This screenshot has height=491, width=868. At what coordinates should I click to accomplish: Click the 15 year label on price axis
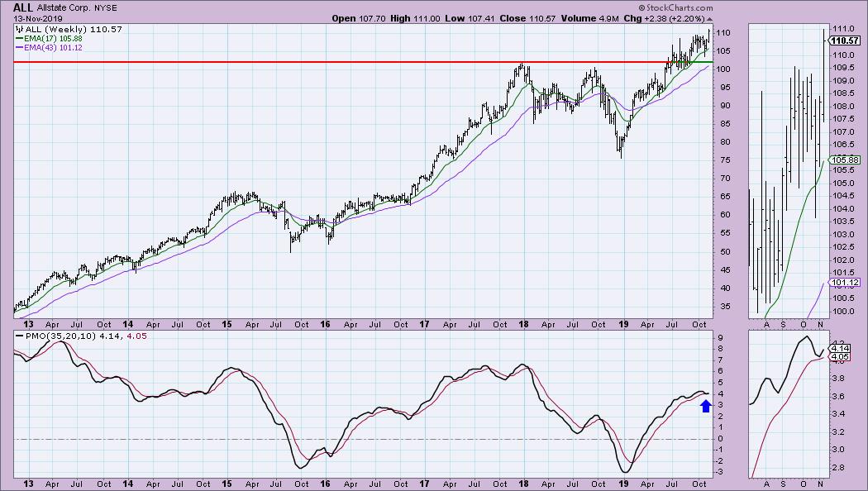pyautogui.click(x=227, y=324)
